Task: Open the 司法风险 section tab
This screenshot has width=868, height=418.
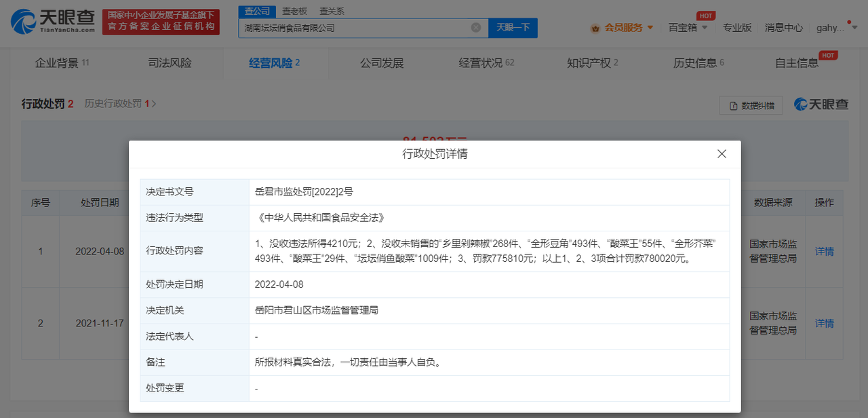Action: tap(170, 63)
